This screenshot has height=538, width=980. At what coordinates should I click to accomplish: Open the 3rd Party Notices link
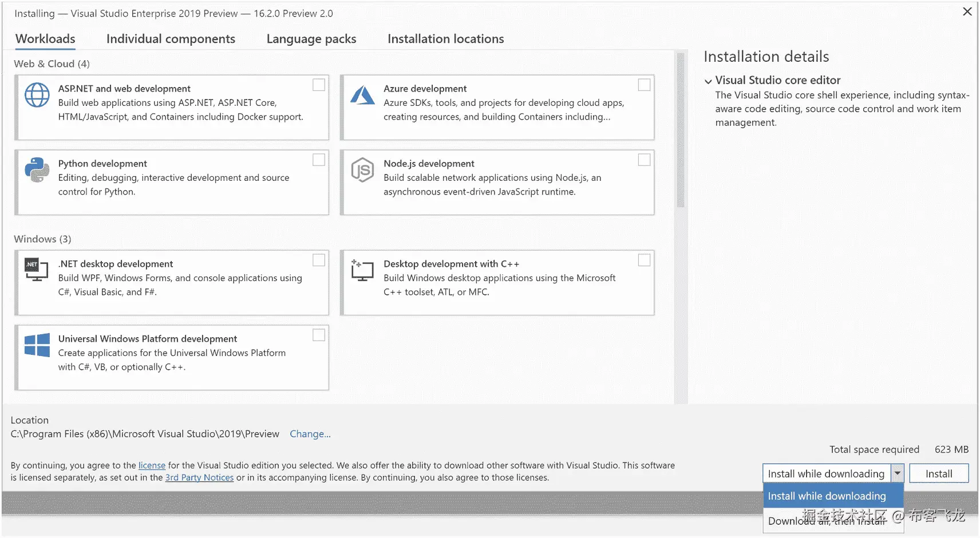pos(199,477)
